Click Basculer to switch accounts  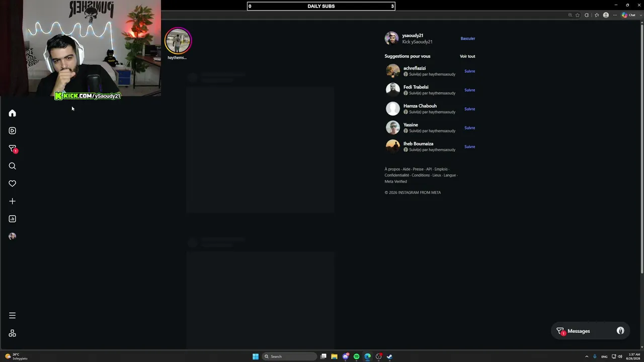coord(468,39)
